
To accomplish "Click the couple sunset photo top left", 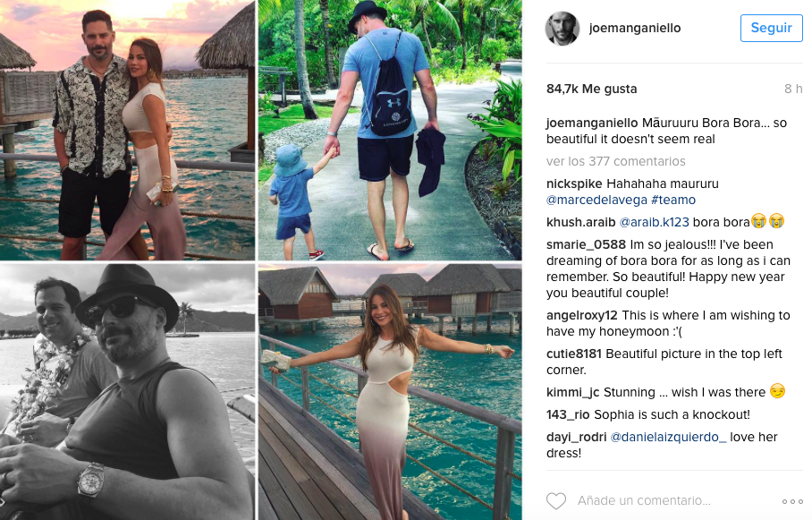I will [127, 130].
